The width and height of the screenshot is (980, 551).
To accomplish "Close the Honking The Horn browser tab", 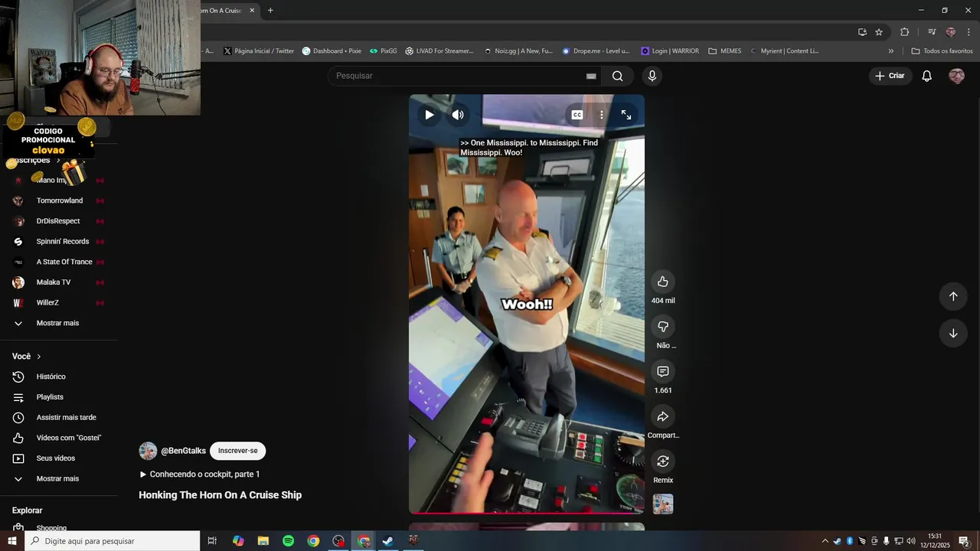I will coord(252,11).
